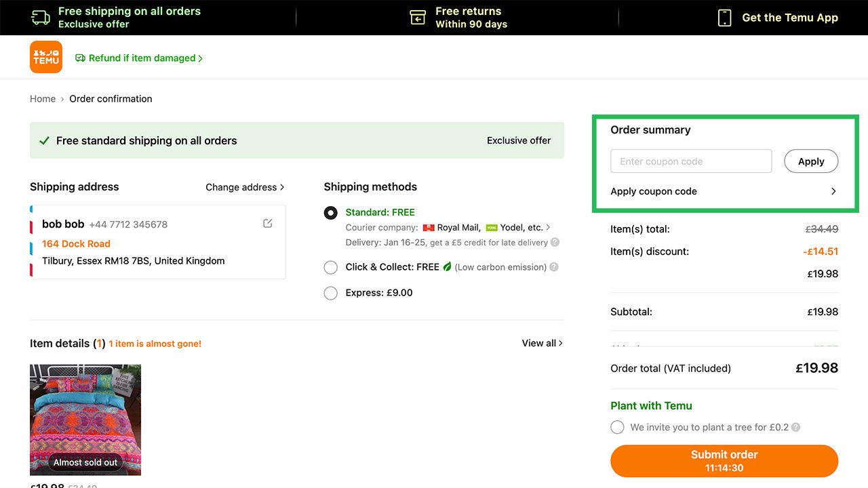Open Refund if item damaged link

[139, 58]
